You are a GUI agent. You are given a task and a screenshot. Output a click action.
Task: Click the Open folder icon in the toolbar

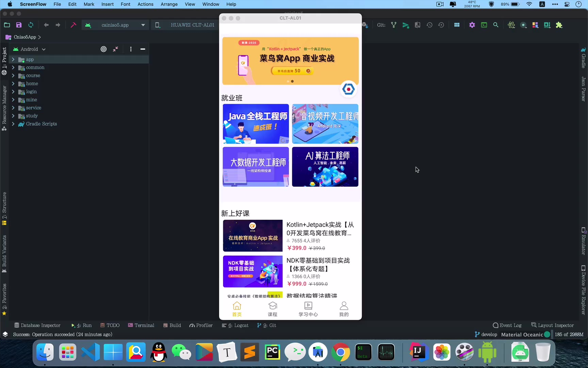[x=7, y=25]
